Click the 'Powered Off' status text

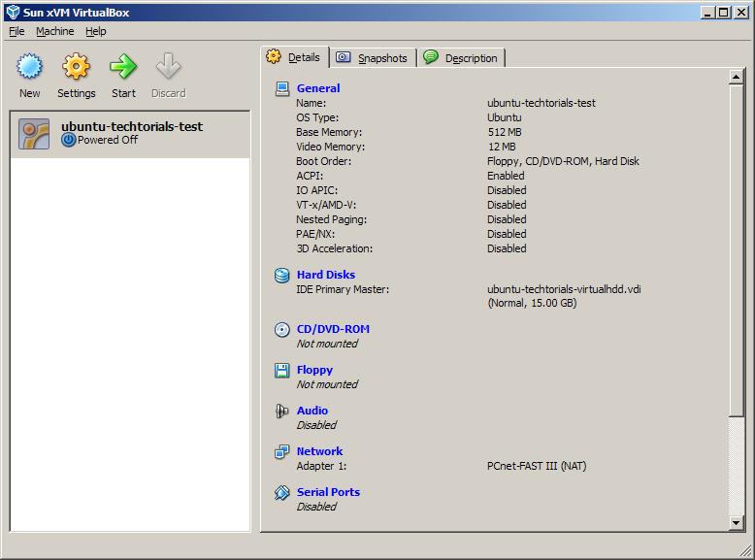pyautogui.click(x=108, y=140)
